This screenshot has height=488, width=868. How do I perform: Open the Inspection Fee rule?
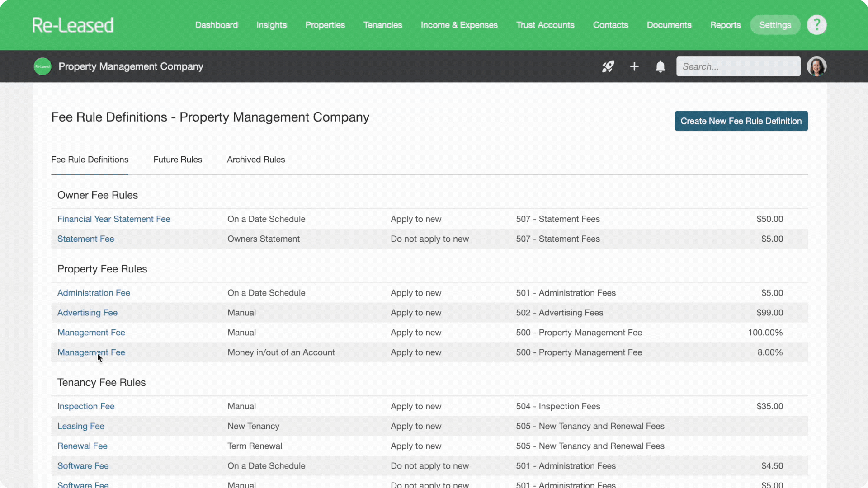pos(86,406)
